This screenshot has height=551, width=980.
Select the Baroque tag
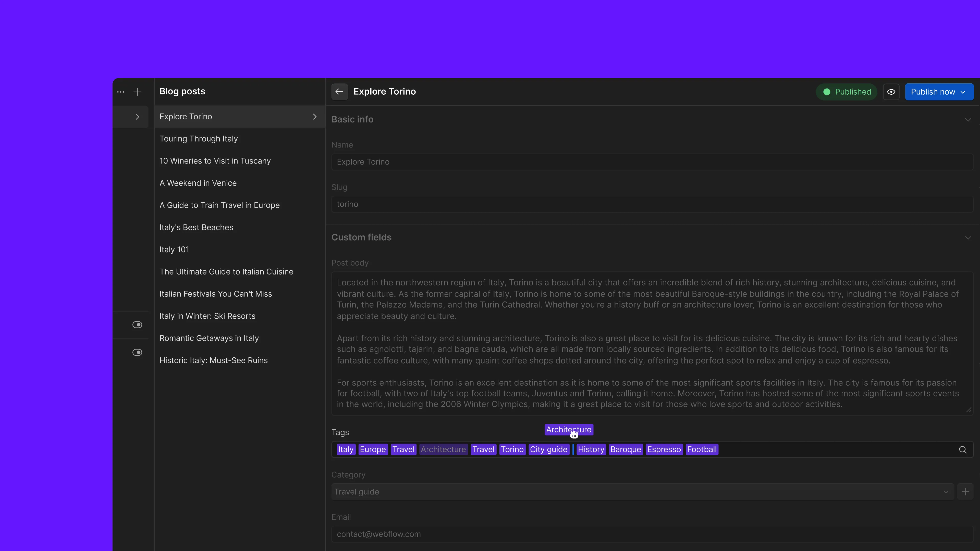tap(626, 449)
